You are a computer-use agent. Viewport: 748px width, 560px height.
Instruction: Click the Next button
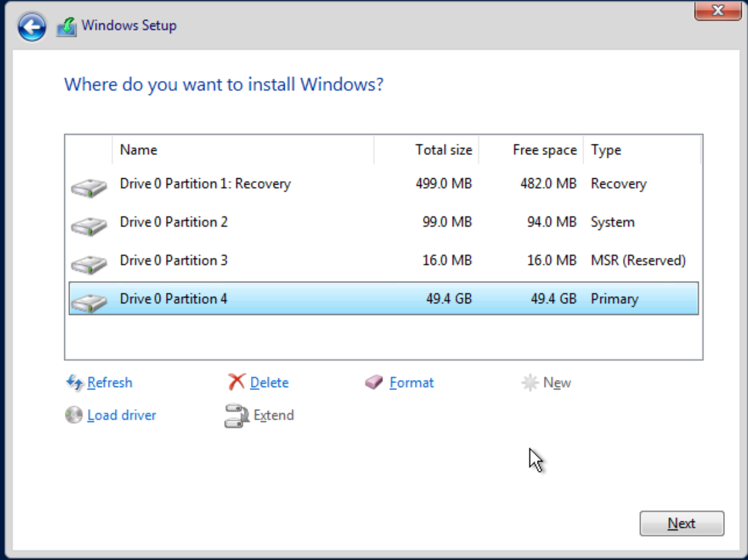pyautogui.click(x=682, y=523)
